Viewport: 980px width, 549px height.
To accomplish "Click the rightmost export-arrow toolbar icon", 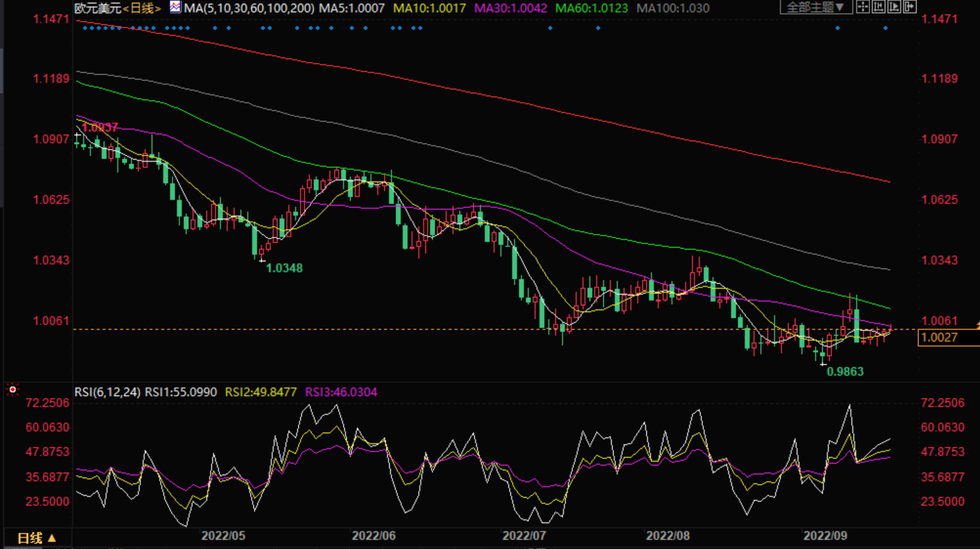I will [x=910, y=7].
